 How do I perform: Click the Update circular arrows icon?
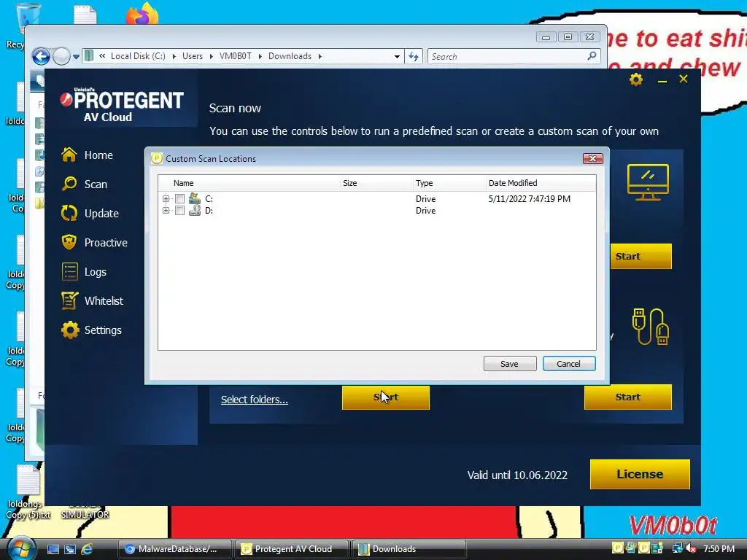coord(69,214)
